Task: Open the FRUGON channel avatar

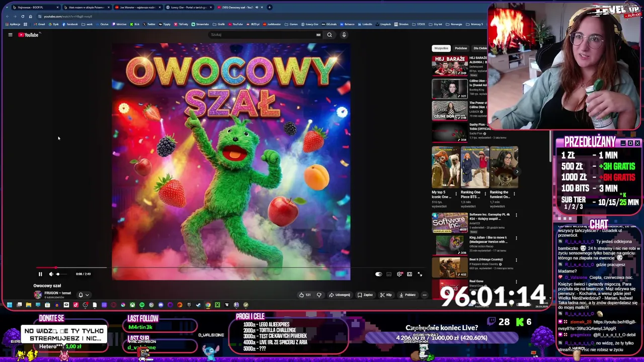Action: point(38,295)
